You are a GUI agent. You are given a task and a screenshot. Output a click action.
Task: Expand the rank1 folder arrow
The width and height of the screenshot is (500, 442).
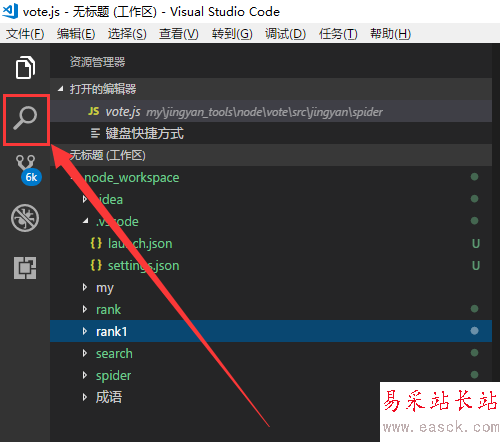(85, 331)
